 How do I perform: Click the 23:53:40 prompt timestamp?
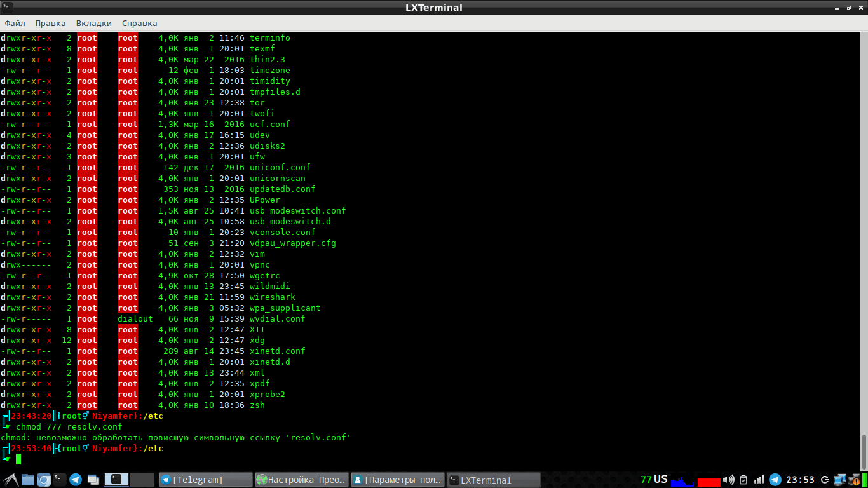click(x=31, y=448)
